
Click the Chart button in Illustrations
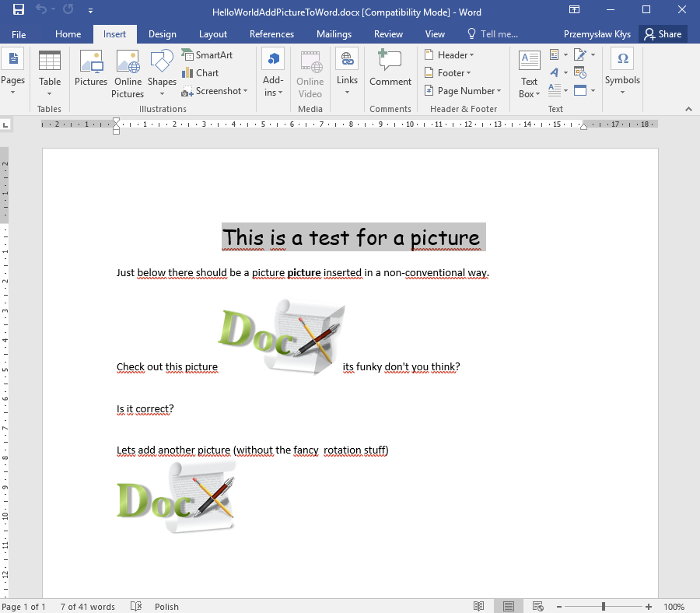[x=201, y=73]
